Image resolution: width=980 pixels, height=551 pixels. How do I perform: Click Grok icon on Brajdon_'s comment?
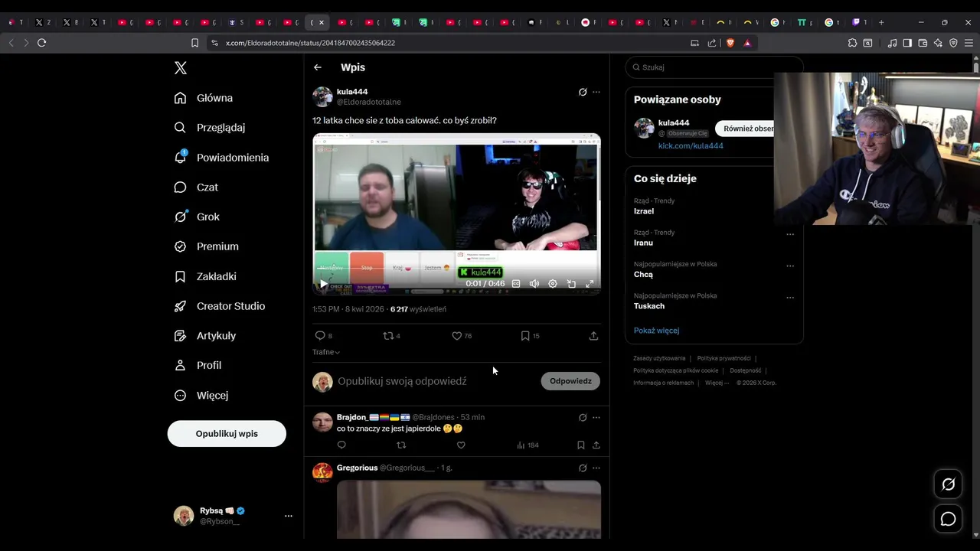[583, 418]
